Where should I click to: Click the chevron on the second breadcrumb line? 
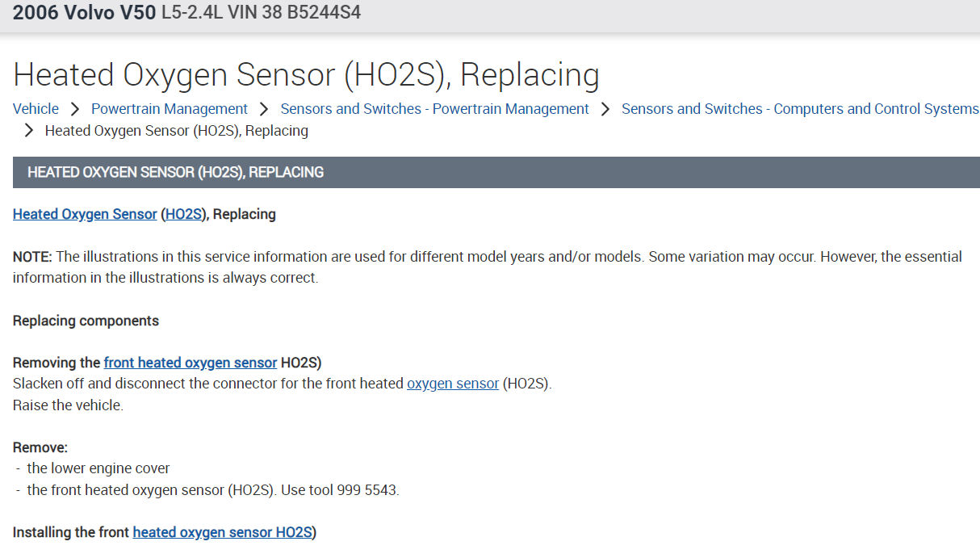click(x=29, y=131)
